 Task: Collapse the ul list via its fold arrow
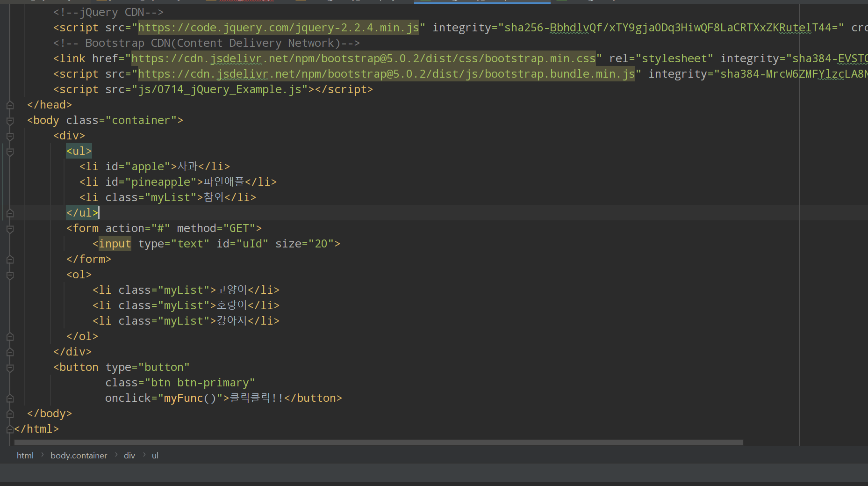point(10,152)
